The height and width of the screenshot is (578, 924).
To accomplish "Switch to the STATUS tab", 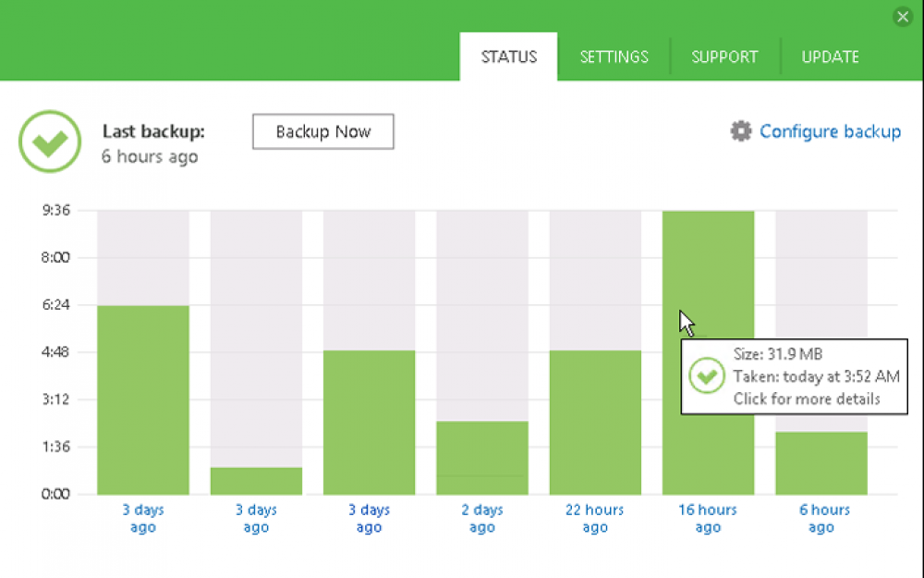I will 508,56.
